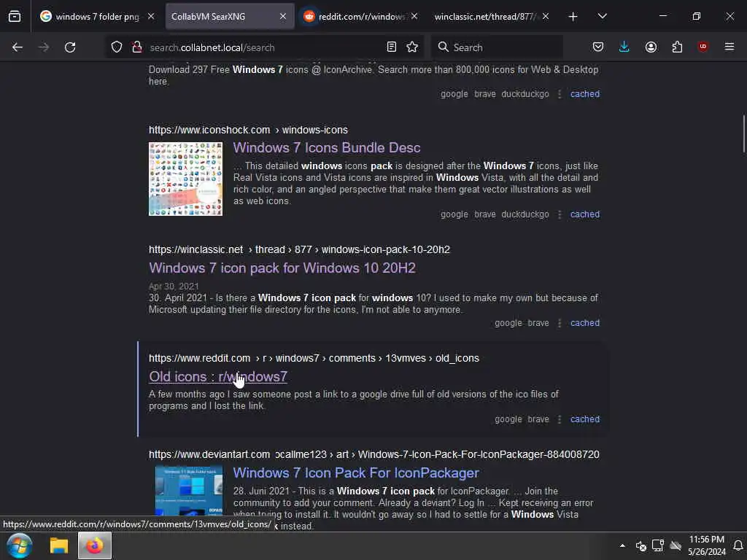Click Firefox icon in the taskbar
Viewport: 747px width, 560px height.
coord(94,545)
